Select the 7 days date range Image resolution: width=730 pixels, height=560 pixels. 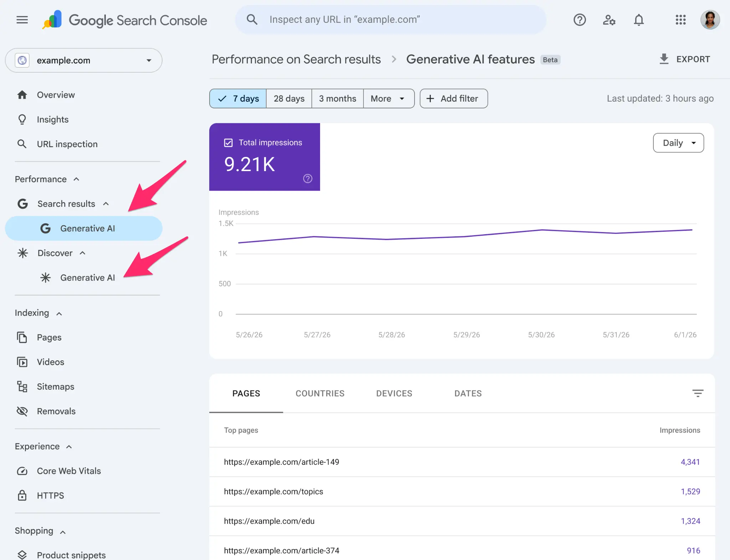click(238, 98)
